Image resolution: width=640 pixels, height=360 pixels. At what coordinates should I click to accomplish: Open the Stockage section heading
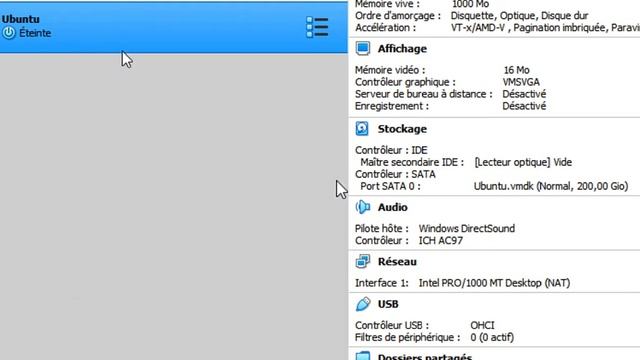point(402,129)
